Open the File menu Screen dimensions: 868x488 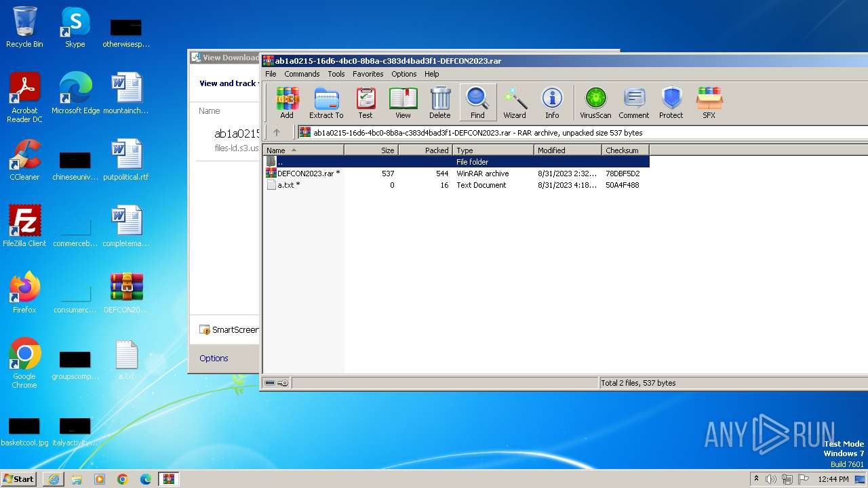click(x=271, y=74)
